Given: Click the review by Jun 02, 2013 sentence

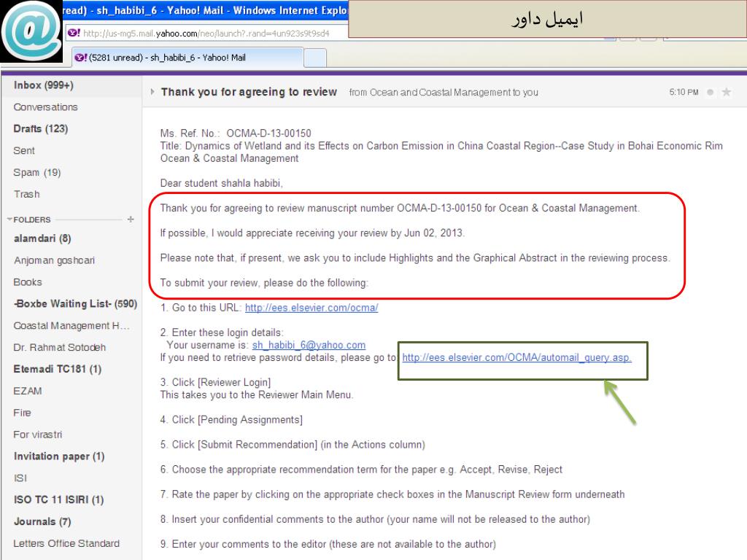Looking at the screenshot, I should coord(312,233).
